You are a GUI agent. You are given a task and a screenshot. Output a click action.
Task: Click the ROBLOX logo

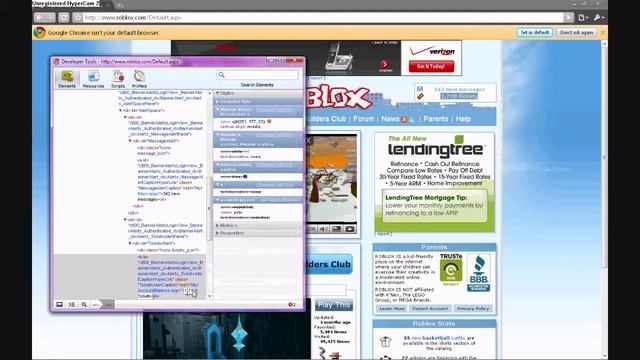pyautogui.click(x=340, y=97)
